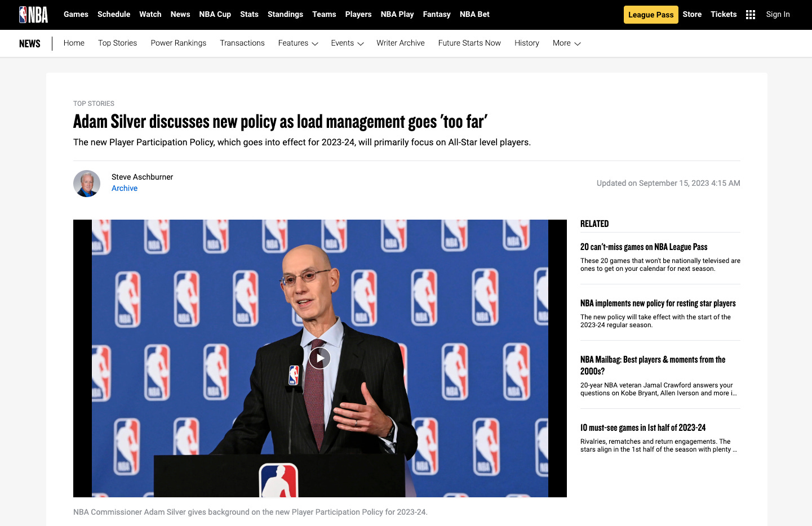This screenshot has height=526, width=812.
Task: Click the video caption about Adam Silver
Action: tap(250, 512)
